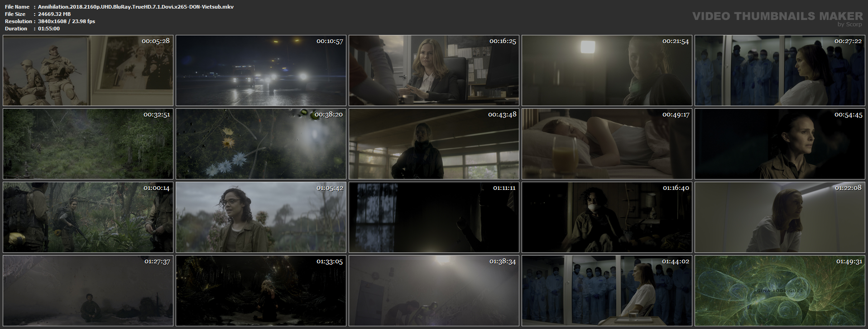Image resolution: width=868 pixels, height=329 pixels.
Task: Select the thumbnail at 01:05:42
Action: point(261,217)
